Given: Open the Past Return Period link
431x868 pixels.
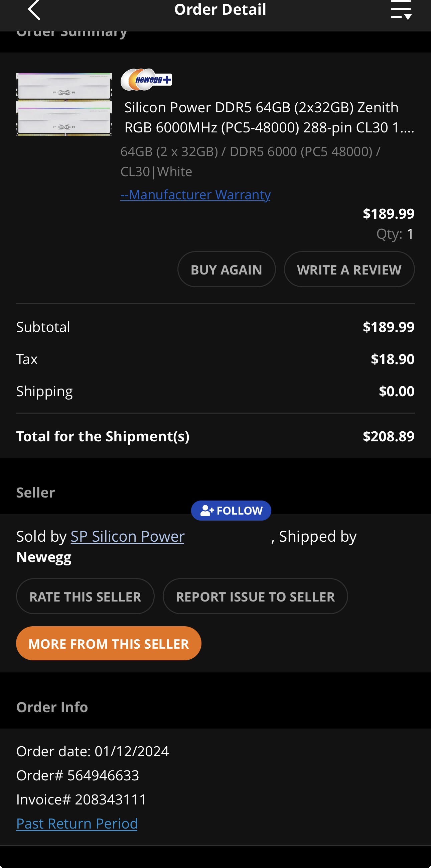Looking at the screenshot, I should point(77,824).
